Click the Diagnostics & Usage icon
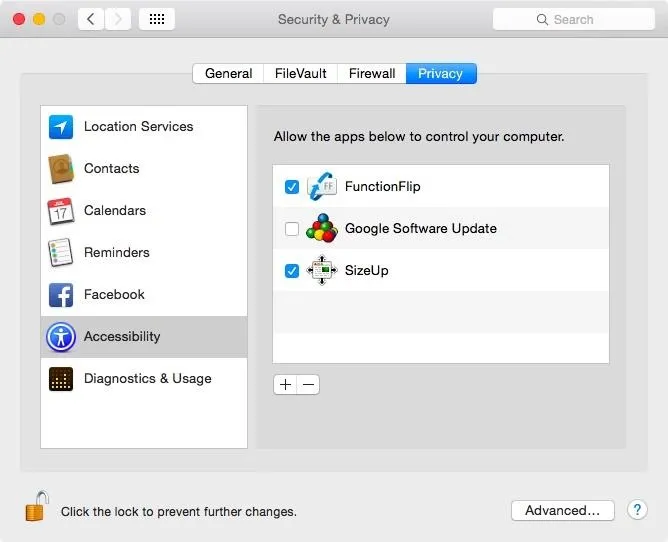The height and width of the screenshot is (542, 668). [61, 379]
